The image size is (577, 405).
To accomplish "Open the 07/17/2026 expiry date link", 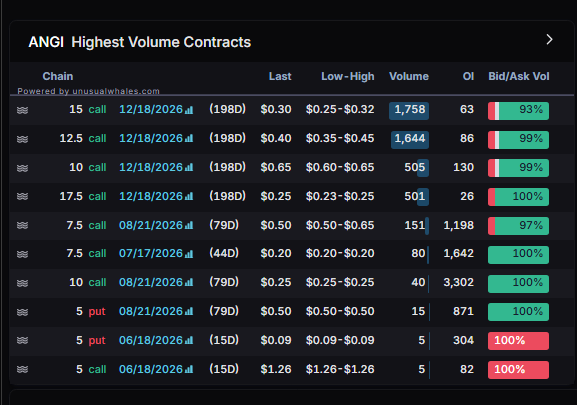I will coord(151,253).
